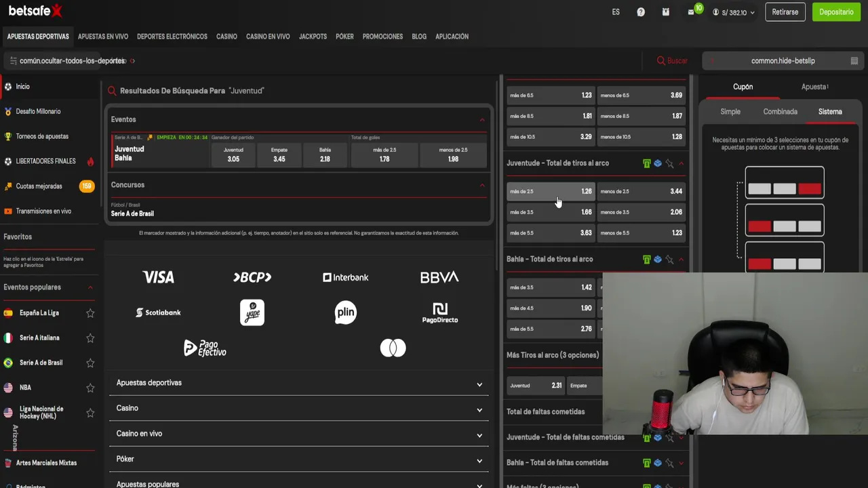This screenshot has width=868, height=488.
Task: Select menos de 2.5 at 3.44 odds
Action: click(642, 191)
